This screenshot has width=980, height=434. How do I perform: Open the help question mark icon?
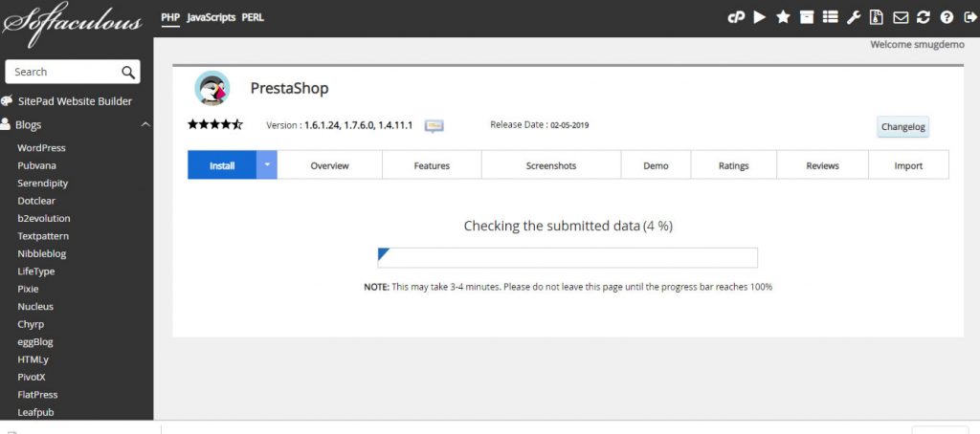(x=947, y=17)
